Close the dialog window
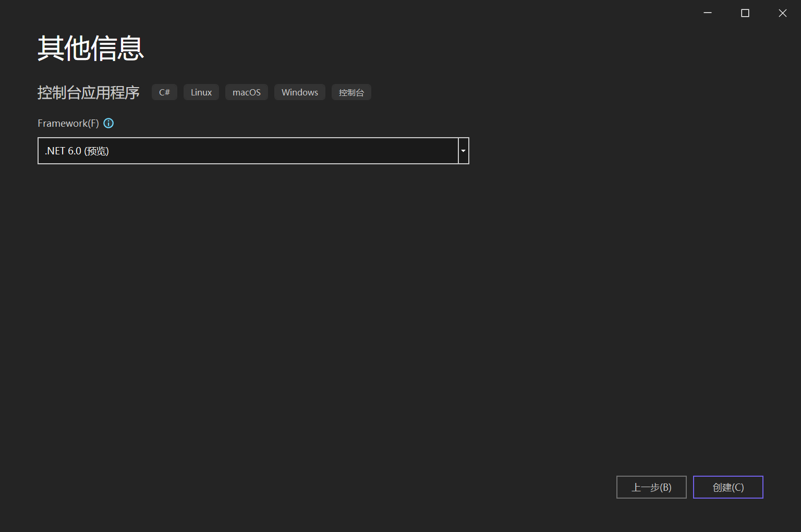Viewport: 801px width, 532px height. point(783,13)
